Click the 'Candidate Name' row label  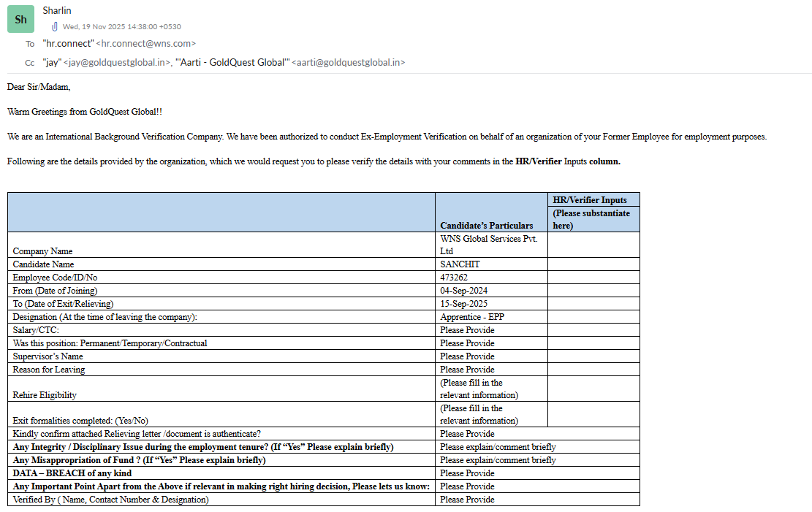tap(44, 264)
